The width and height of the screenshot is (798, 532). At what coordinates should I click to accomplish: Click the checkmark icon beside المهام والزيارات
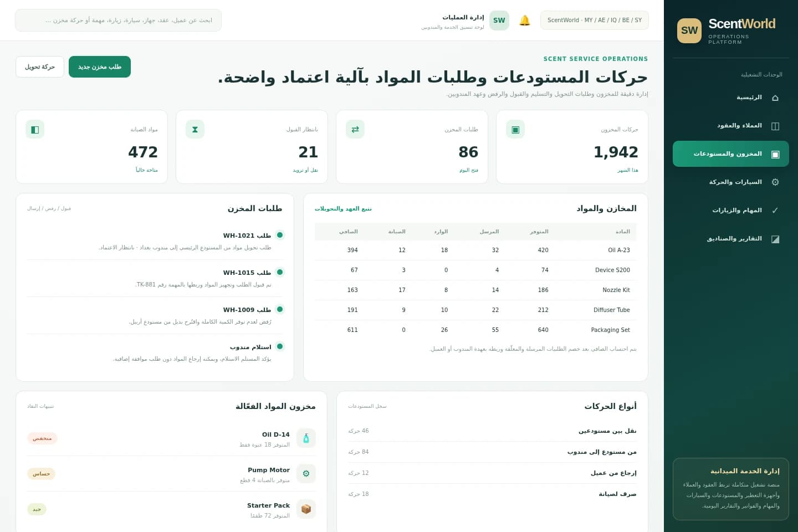tap(775, 211)
